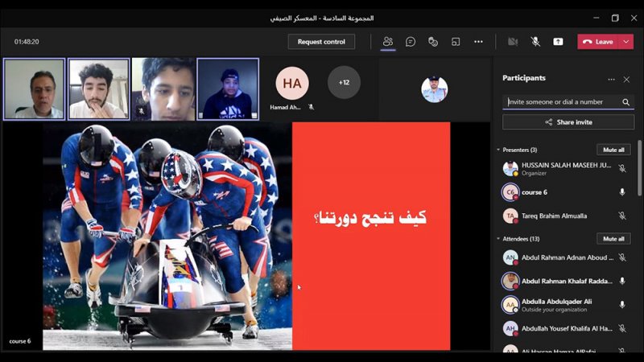Click the shared bobsled slide image
This screenshot has width=644, height=362.
click(x=167, y=236)
